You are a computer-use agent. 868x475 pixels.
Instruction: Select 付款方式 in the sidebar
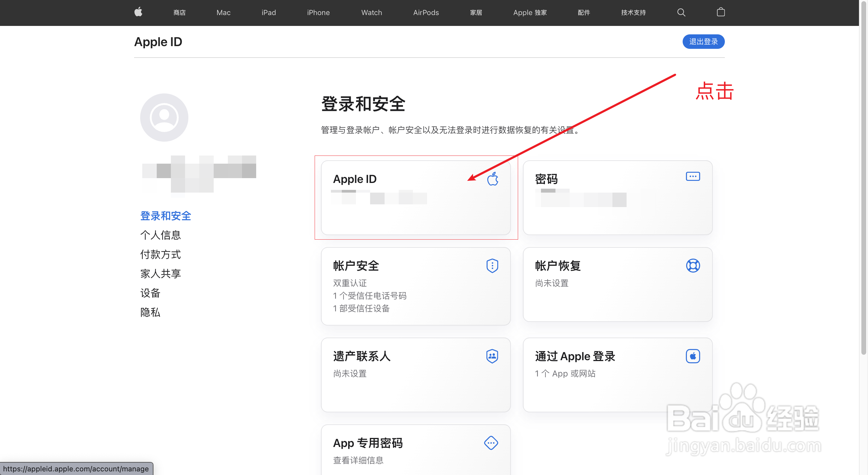pyautogui.click(x=160, y=254)
